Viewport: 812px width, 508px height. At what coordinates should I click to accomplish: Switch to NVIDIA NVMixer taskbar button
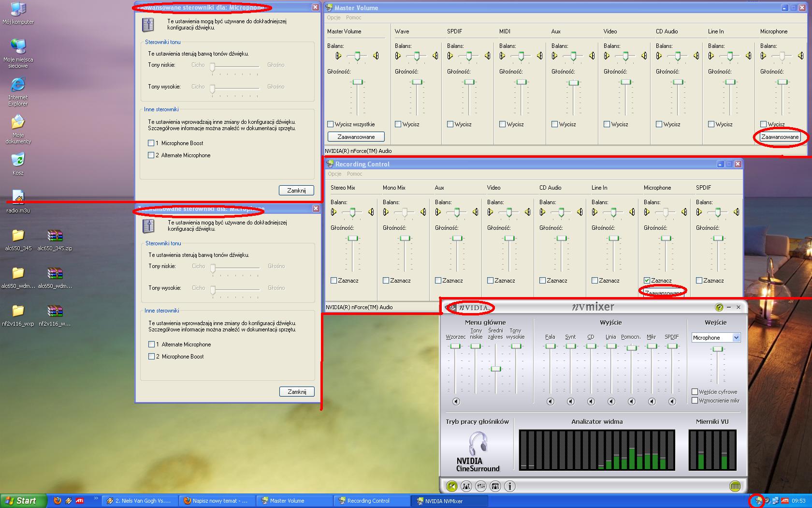[450, 501]
